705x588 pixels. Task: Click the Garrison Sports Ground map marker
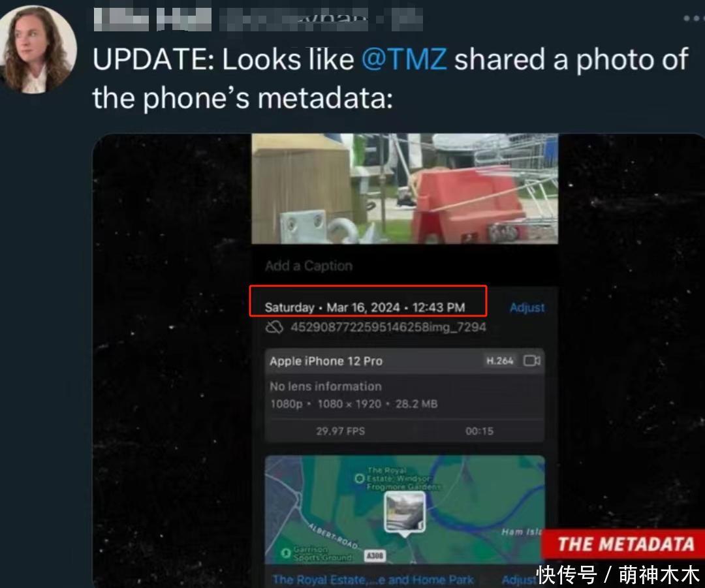[285, 553]
